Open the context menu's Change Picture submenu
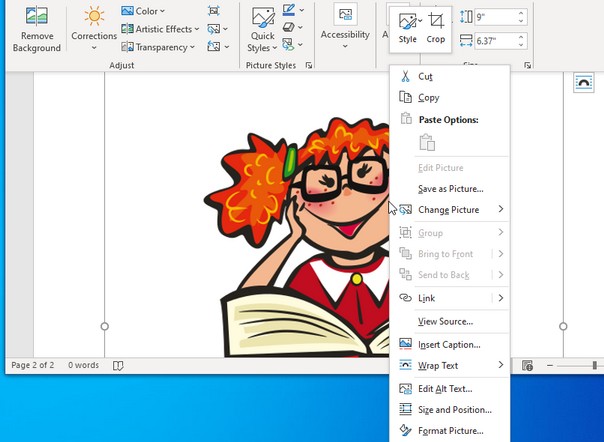604x442 pixels. [x=450, y=210]
